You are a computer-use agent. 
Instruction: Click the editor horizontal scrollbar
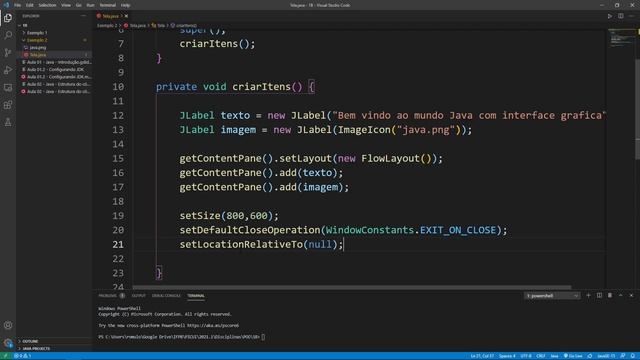(352, 287)
